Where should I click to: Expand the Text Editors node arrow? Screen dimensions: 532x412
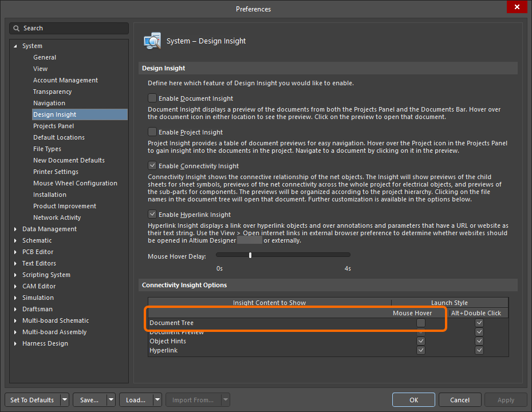tap(15, 263)
